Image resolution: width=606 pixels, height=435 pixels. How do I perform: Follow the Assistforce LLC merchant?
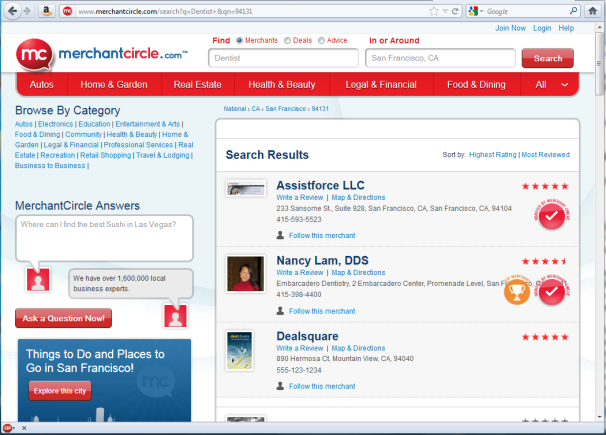322,236
